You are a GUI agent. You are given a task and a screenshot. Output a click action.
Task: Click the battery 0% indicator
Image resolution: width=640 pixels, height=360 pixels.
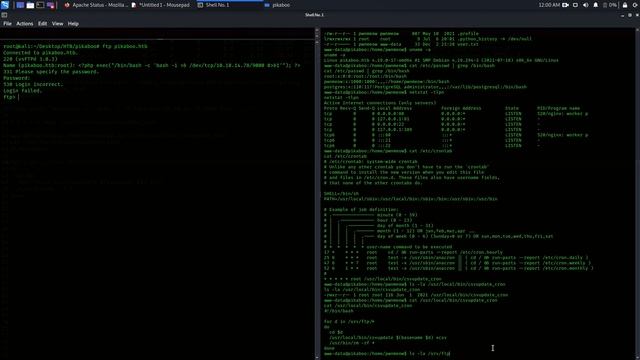[x=610, y=5]
